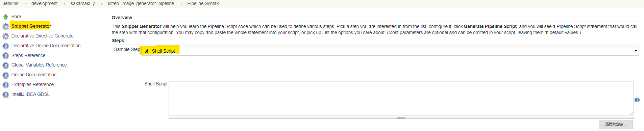Click the Declarative Online Documentation help icon

pyautogui.click(x=6, y=46)
